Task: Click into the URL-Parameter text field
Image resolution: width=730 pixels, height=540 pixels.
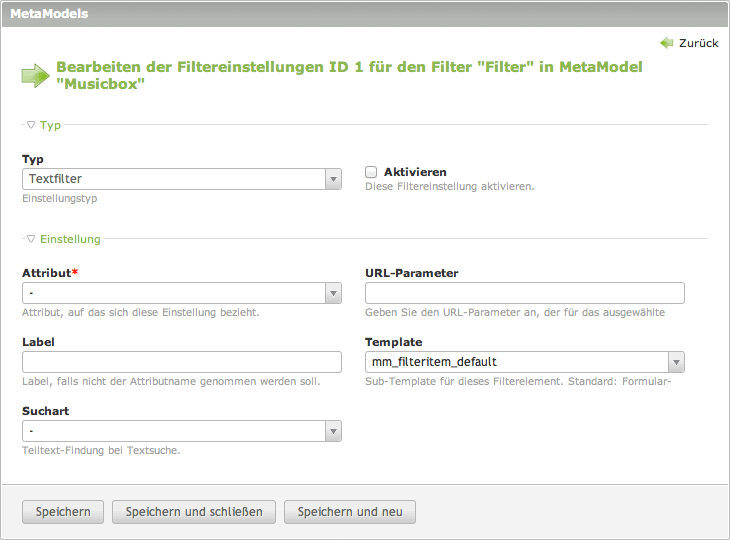Action: [524, 293]
